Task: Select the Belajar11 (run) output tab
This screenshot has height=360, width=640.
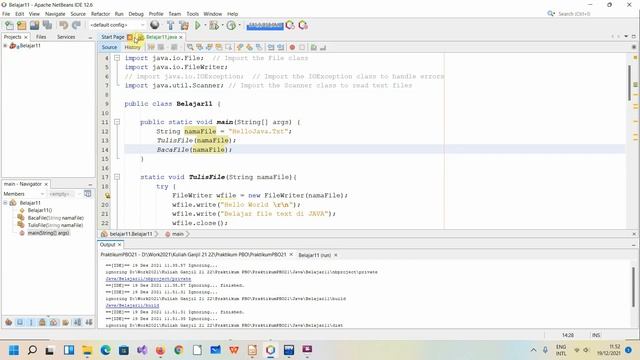Action: 315,255
